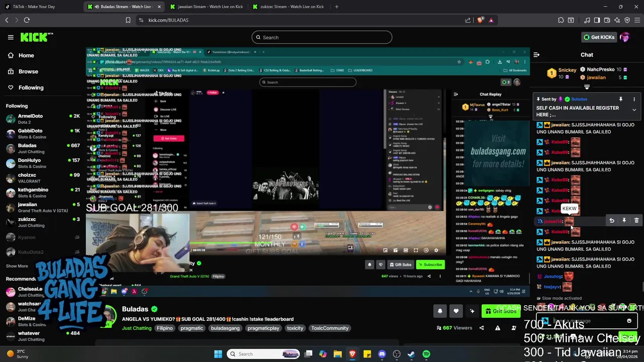Unpin the pinned Buladas message

[621, 99]
